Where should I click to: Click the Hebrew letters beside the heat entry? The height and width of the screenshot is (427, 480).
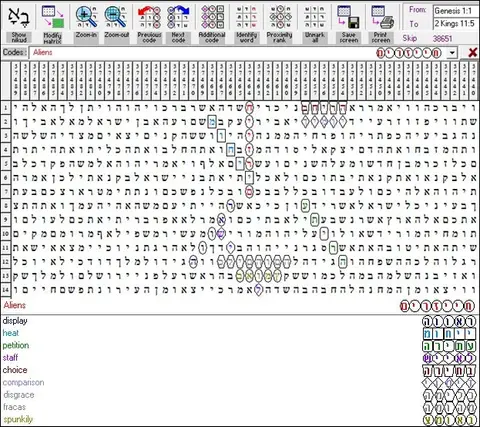click(449, 334)
